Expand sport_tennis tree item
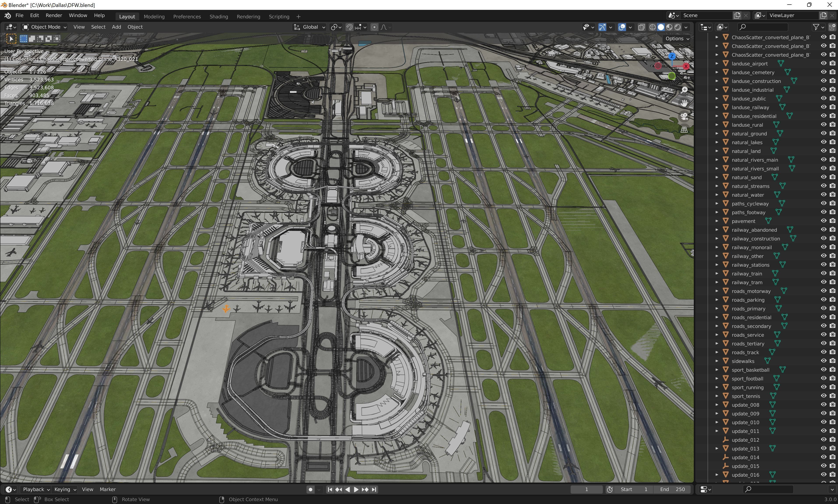838x504 pixels. coord(717,396)
